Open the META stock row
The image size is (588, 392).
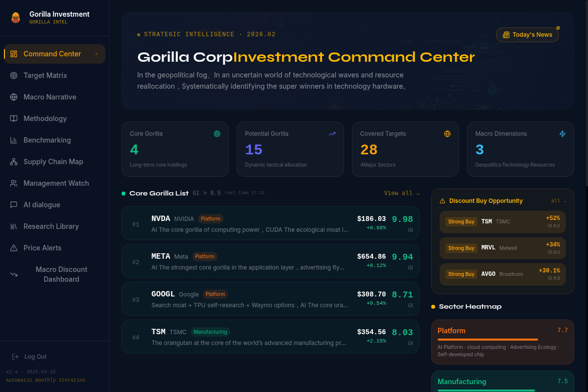270,261
